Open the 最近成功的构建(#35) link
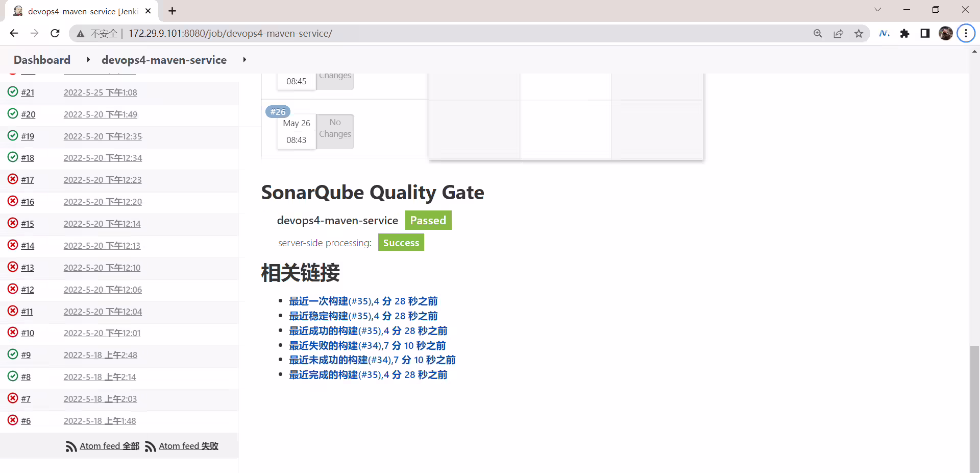Screen dimensions: 980x473 [x=368, y=331]
